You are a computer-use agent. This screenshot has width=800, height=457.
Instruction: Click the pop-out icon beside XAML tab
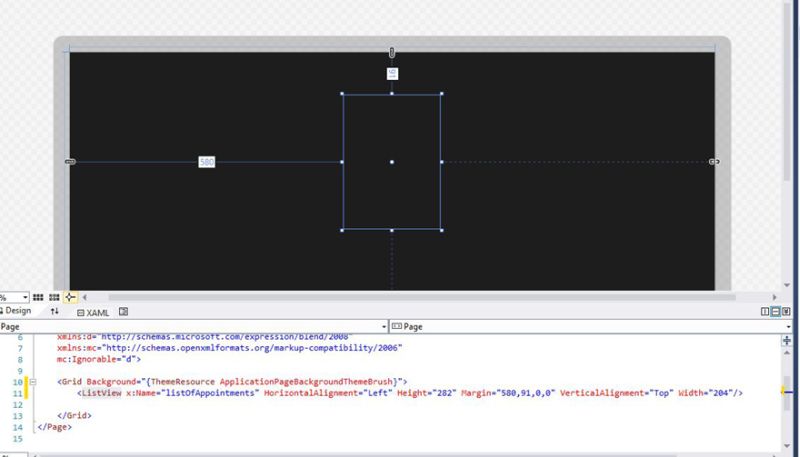[123, 312]
